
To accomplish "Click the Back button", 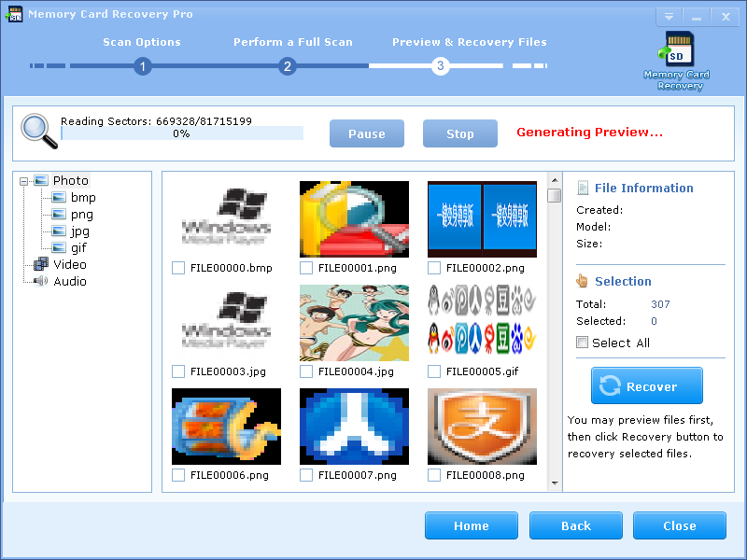I will point(576,525).
